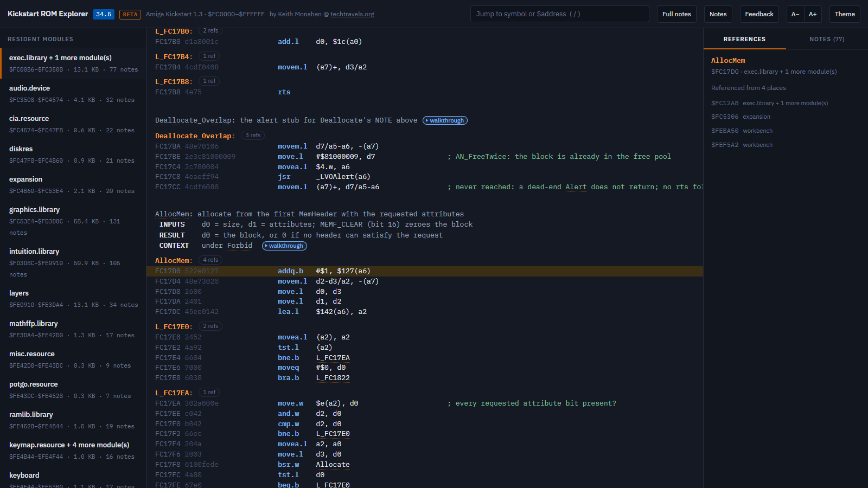Open keymap.resource + 4 more module(s)
The height and width of the screenshot is (488, 868).
pos(73,451)
